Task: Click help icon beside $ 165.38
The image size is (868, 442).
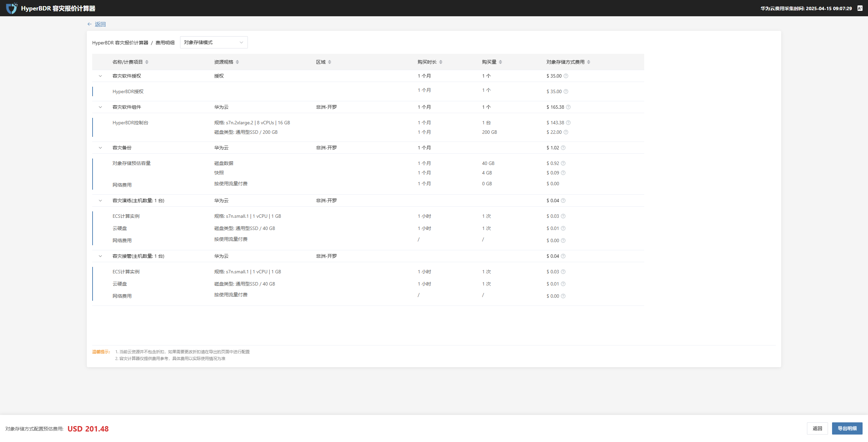Action: point(568,107)
